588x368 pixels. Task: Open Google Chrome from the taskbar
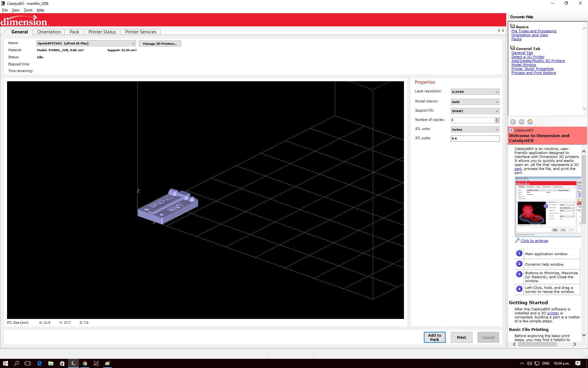(85, 363)
